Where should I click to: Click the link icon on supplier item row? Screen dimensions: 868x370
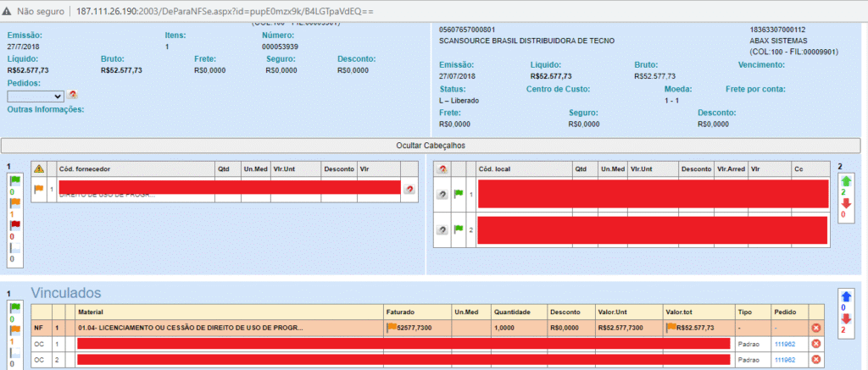[x=409, y=189]
